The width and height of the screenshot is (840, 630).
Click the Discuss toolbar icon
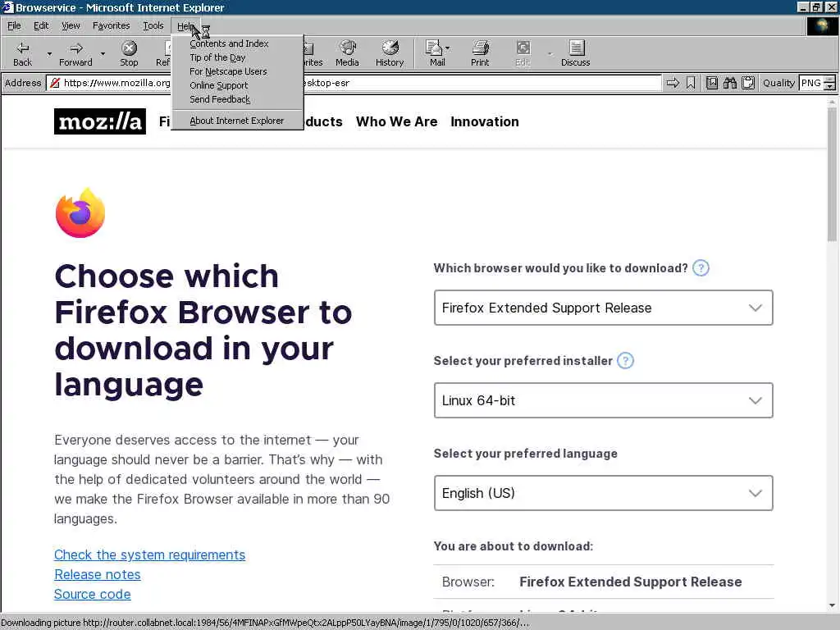tap(575, 53)
